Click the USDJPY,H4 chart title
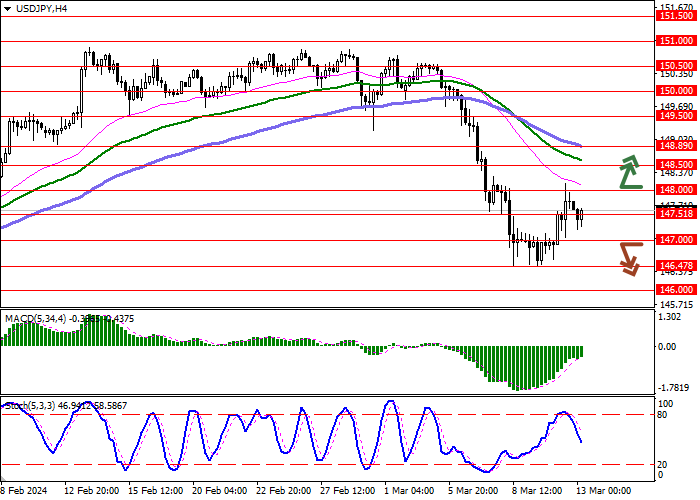This screenshot has width=700, height=500. click(41, 8)
